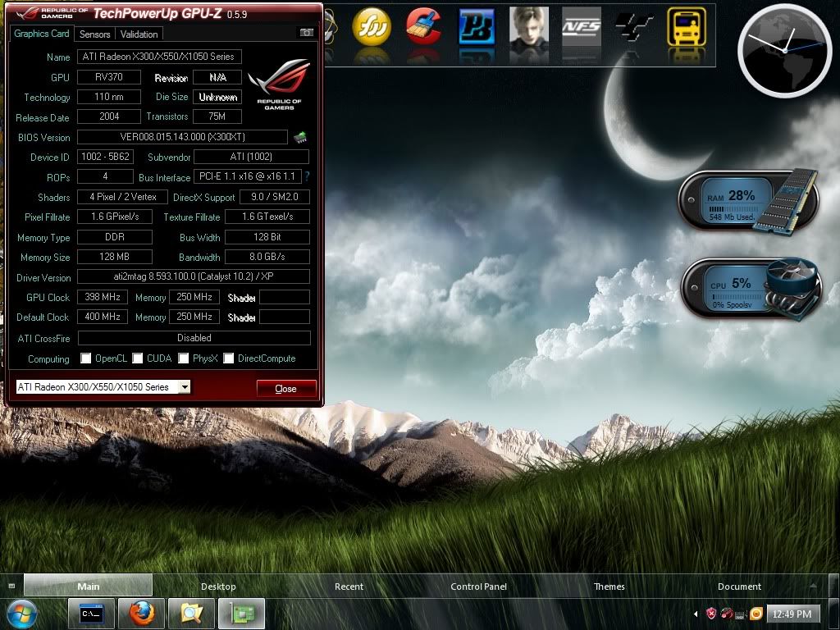Click the RAM usage meter gadget
840x630 pixels.
pos(748,202)
